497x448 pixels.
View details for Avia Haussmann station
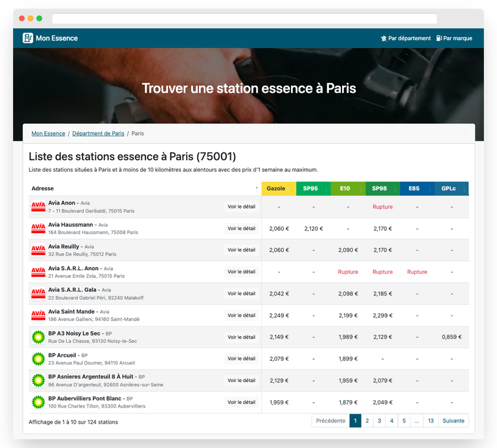click(x=241, y=228)
